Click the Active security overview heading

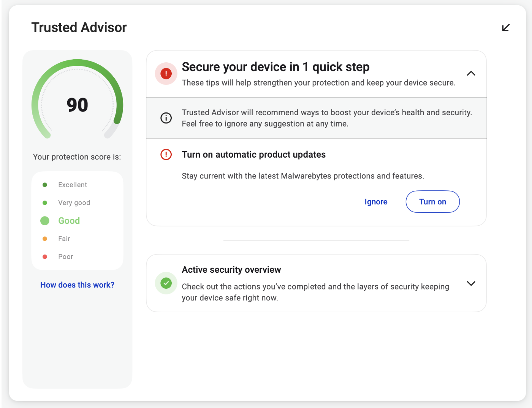(231, 270)
